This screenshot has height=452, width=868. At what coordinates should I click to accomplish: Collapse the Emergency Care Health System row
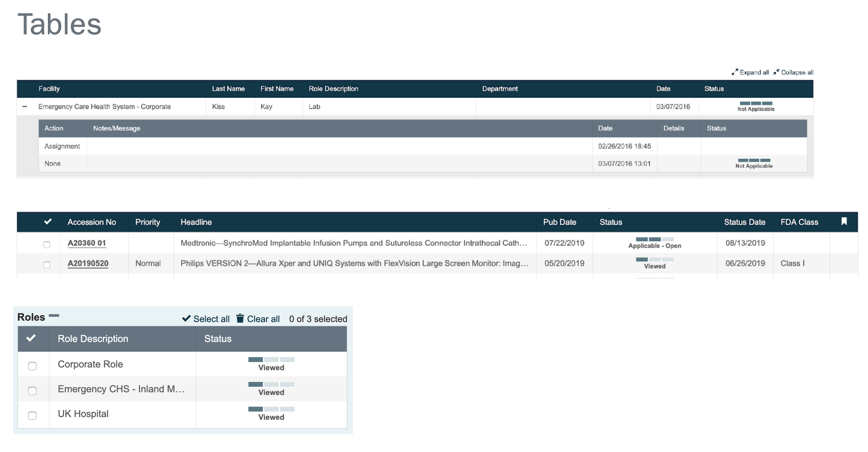point(25,106)
